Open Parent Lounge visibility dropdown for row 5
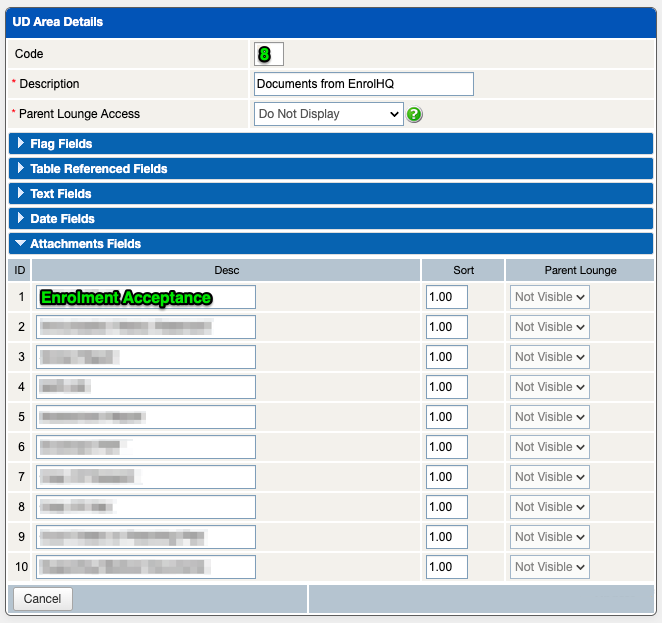The width and height of the screenshot is (662, 623). pyautogui.click(x=549, y=417)
